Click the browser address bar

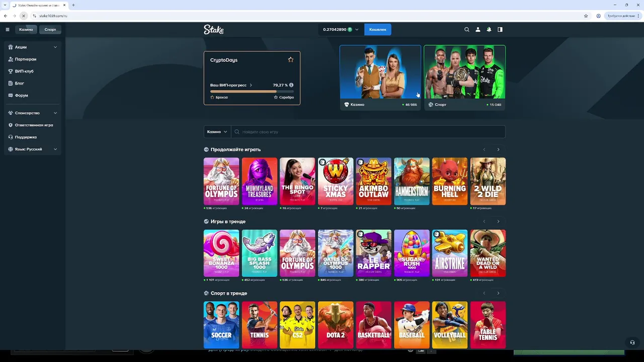pos(307,16)
